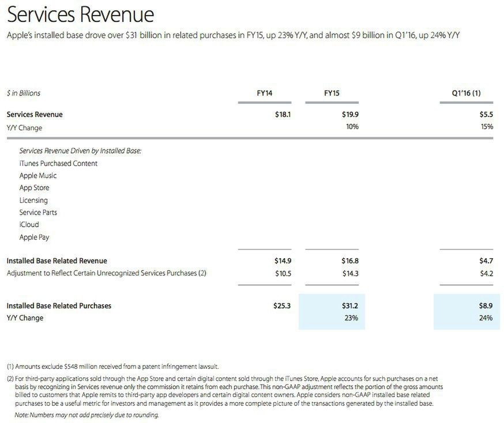Select the Licensing list entry
Screen dimensions: 504x423
pos(33,200)
